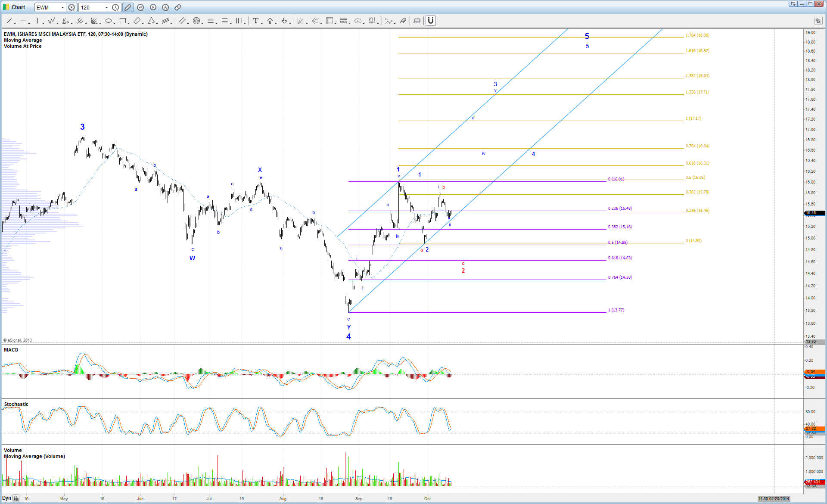
Task: Expand the rectangle tool options arrow
Action: point(129,22)
